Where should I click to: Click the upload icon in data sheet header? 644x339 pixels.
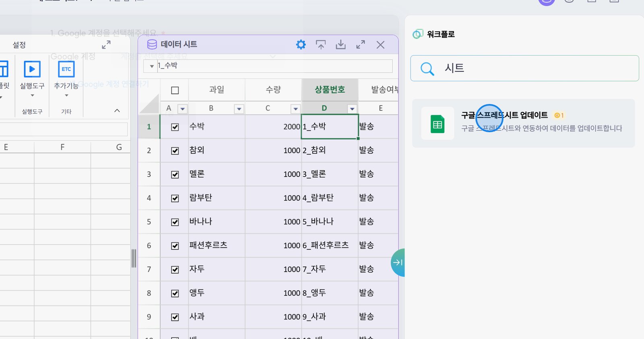point(321,44)
